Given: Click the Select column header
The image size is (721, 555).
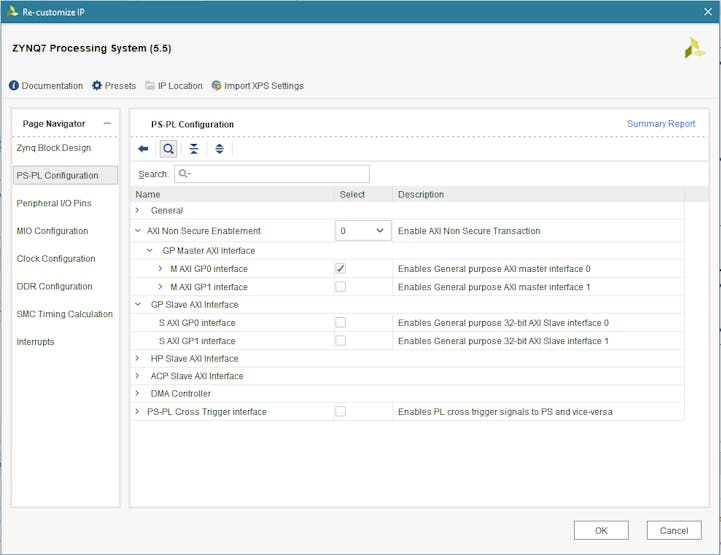Looking at the screenshot, I should click(x=363, y=194).
